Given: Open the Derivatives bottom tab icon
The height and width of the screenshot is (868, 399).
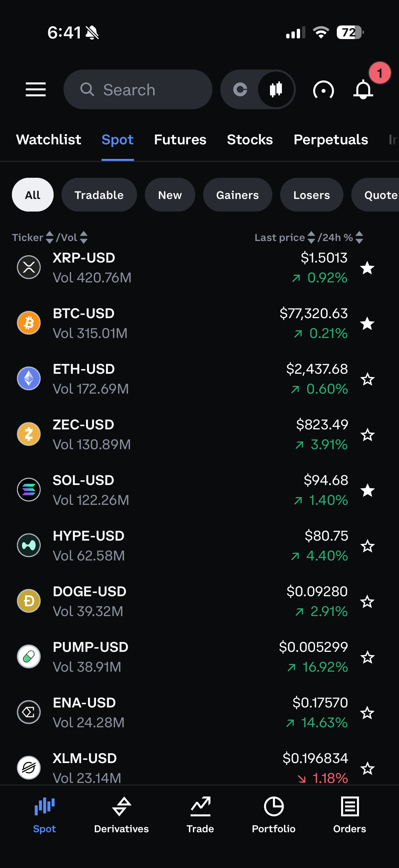Looking at the screenshot, I should click(121, 806).
